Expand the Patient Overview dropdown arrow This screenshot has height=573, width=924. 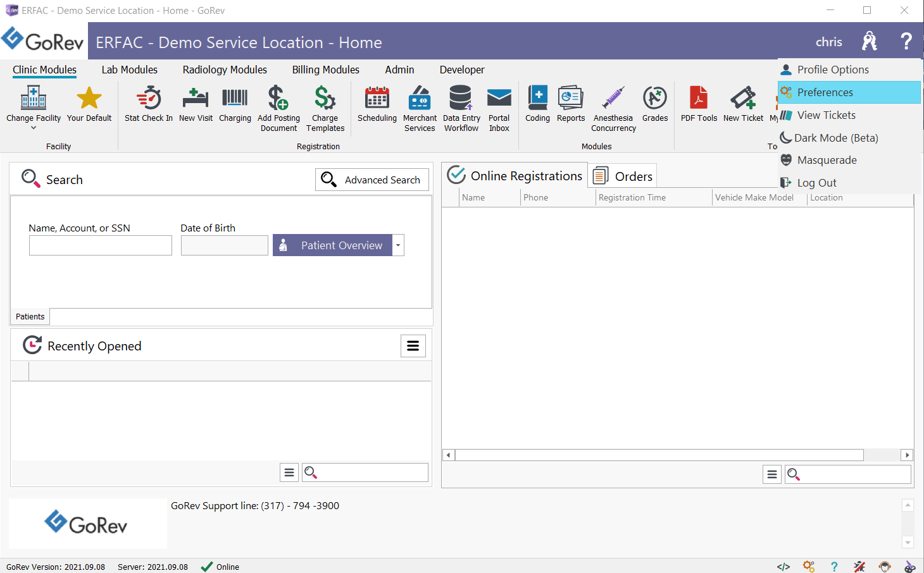click(x=398, y=245)
